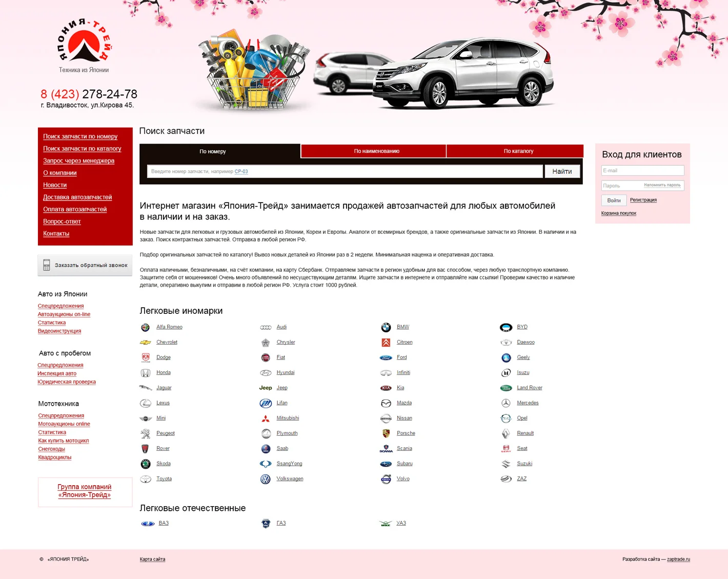Viewport: 728px width, 579px height.
Task: Open Доставка автозапчастей menu item
Action: tap(77, 197)
